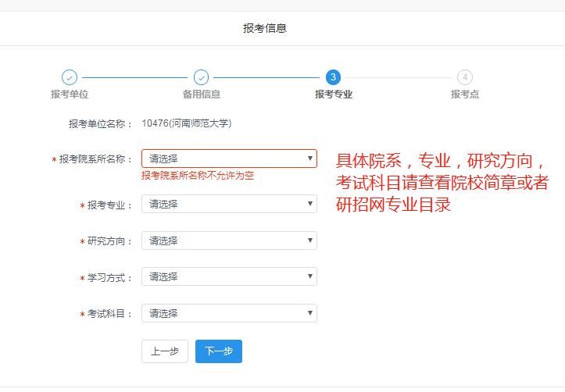Image resolution: width=565 pixels, height=392 pixels.
Task: Click the 报考专业 field label left of dropdown
Action: pos(109,205)
